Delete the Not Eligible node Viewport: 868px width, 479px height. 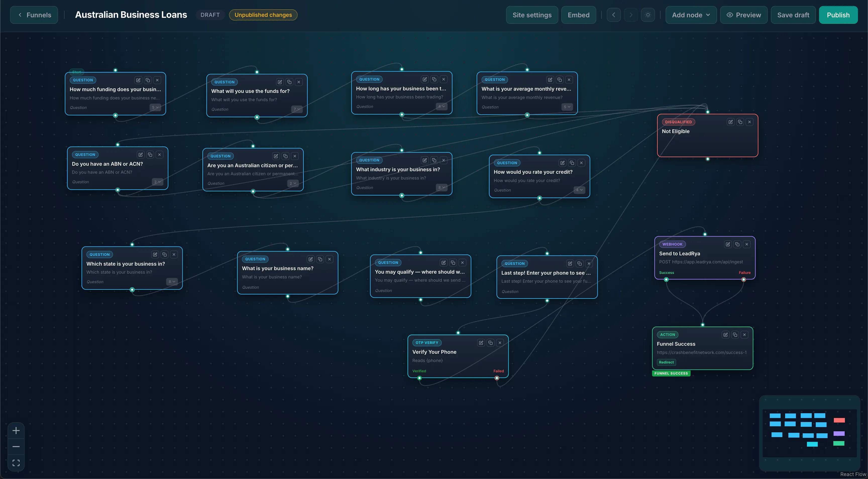coord(749,122)
